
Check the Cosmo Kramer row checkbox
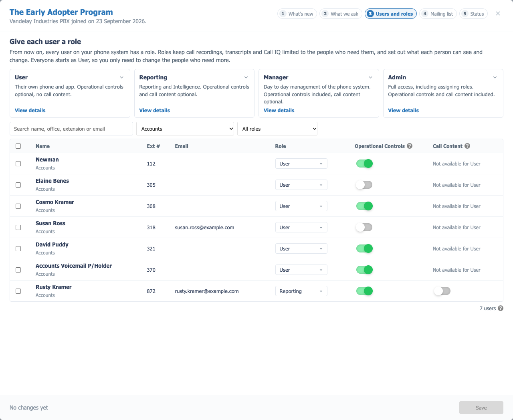coord(18,206)
